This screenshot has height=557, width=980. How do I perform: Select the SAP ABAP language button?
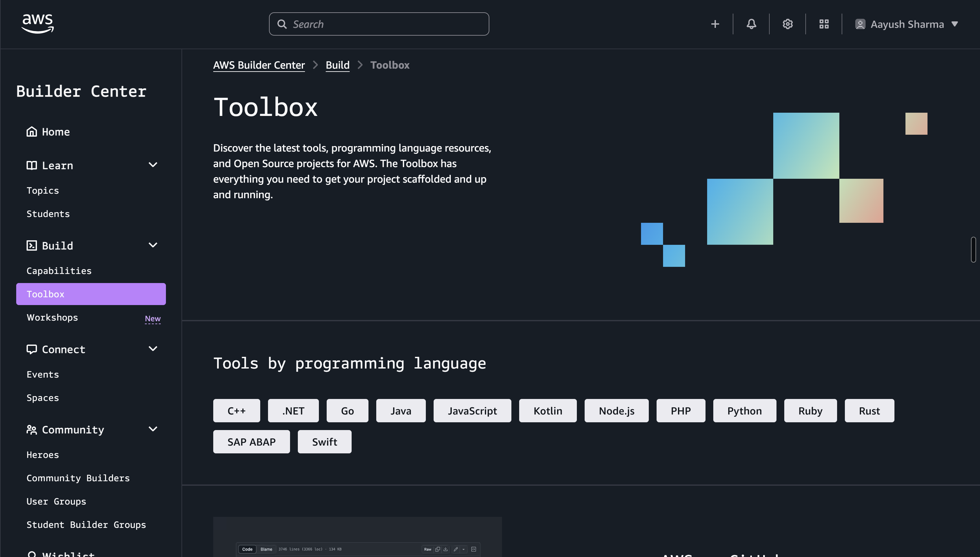tap(251, 442)
